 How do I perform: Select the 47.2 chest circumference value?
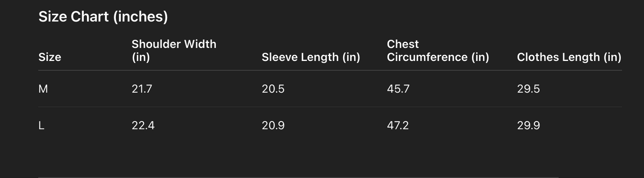[x=398, y=125]
